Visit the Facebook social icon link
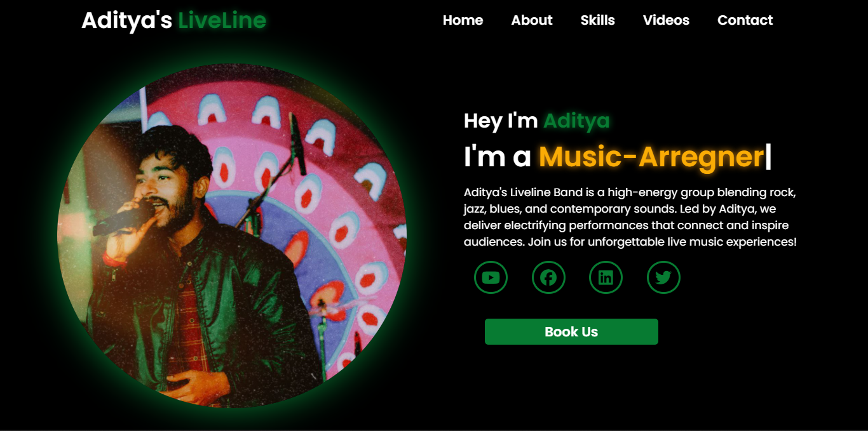This screenshot has width=868, height=431. click(x=548, y=277)
